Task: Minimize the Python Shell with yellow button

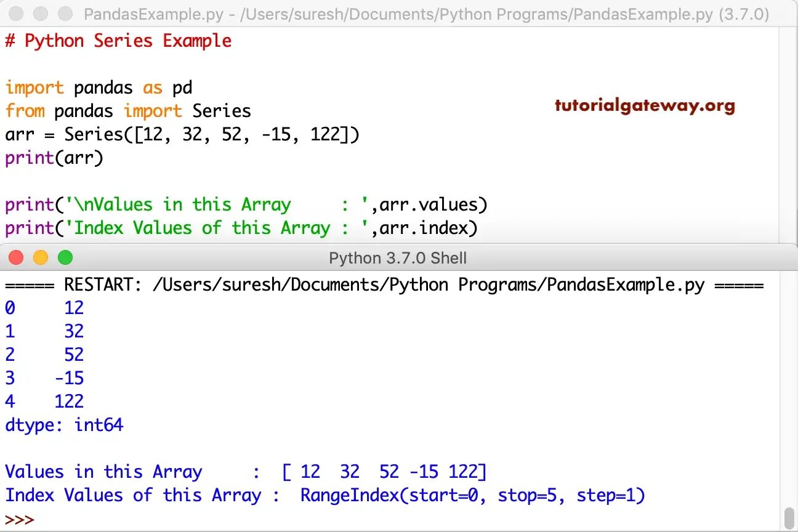Action: 41,257
